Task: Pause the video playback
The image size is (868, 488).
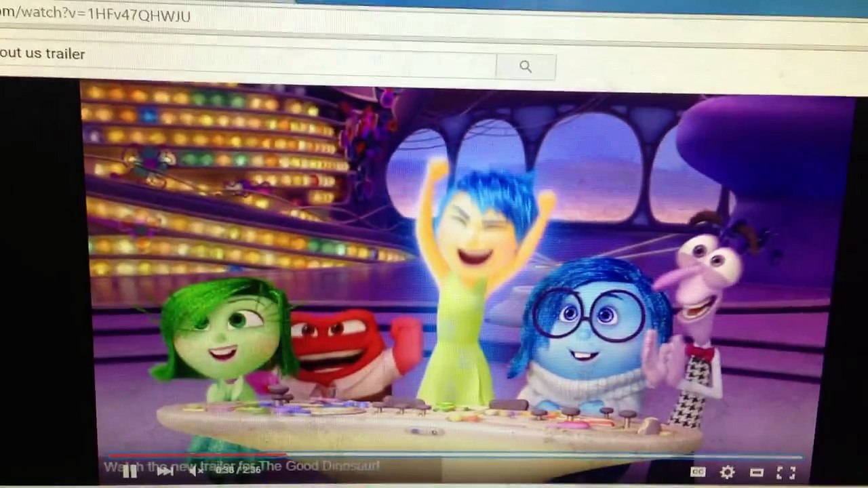Action: click(x=130, y=472)
